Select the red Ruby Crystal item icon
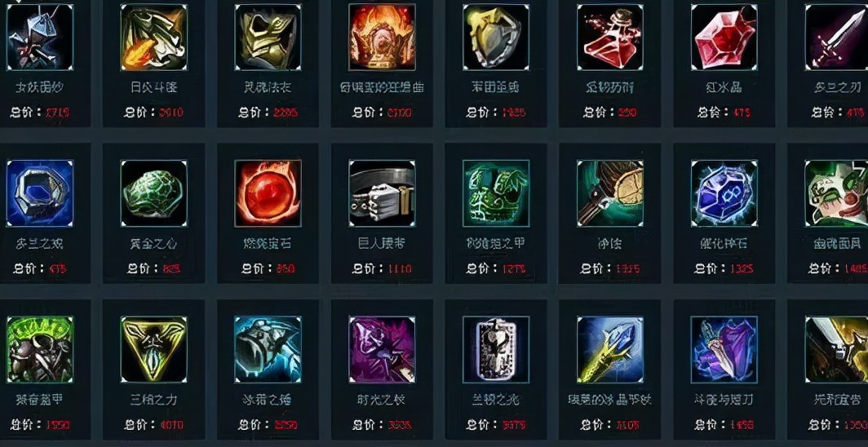The width and height of the screenshot is (868, 447). tap(724, 37)
